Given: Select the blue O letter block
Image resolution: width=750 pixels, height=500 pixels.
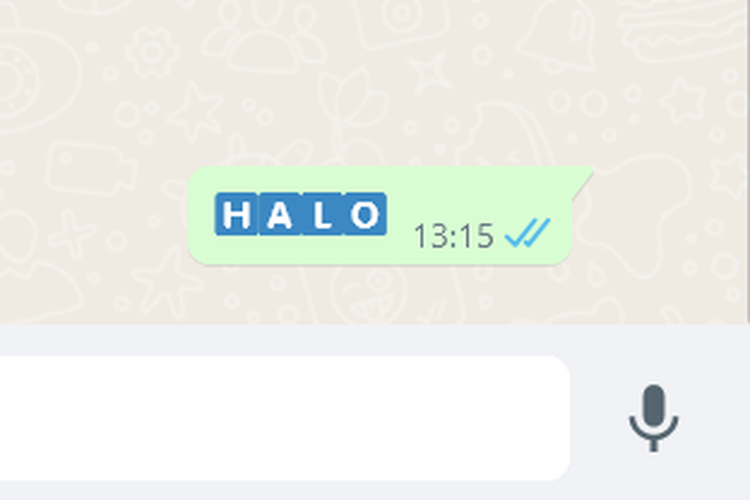Looking at the screenshot, I should pos(365,214).
